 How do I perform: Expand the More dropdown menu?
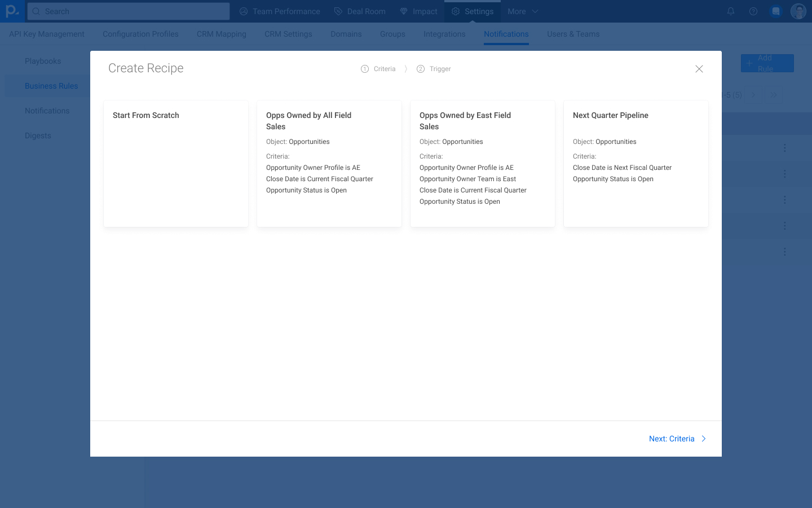[x=523, y=11]
